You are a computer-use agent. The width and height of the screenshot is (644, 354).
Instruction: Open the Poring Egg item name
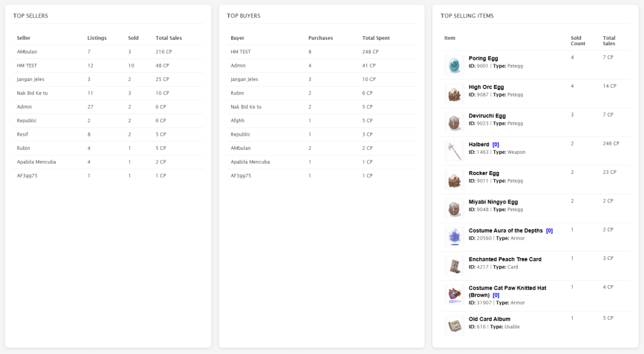click(484, 59)
